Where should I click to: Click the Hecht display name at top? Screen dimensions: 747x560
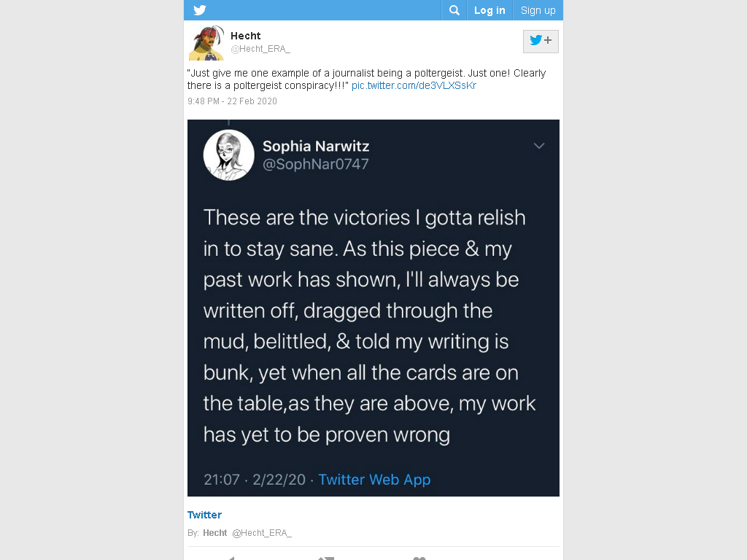coord(245,36)
